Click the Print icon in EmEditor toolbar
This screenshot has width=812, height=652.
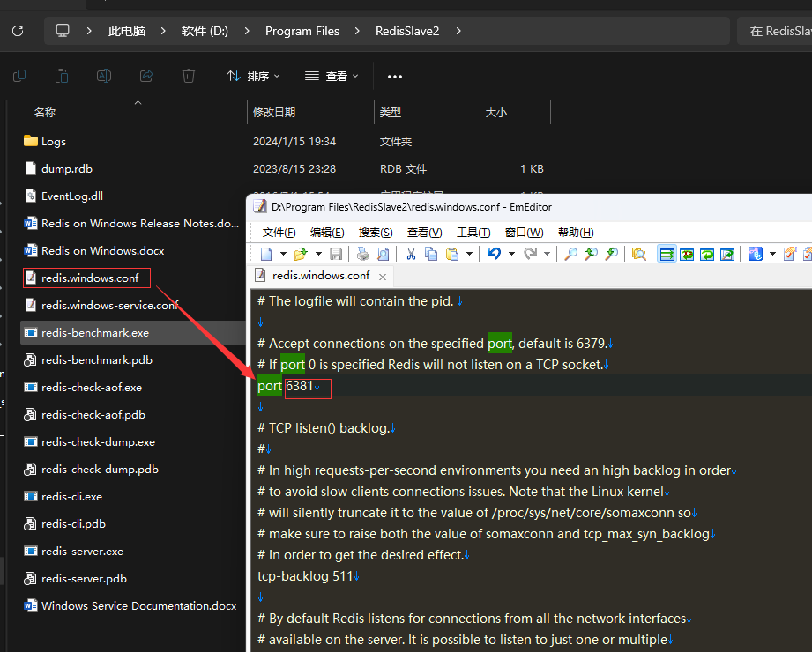tap(363, 254)
